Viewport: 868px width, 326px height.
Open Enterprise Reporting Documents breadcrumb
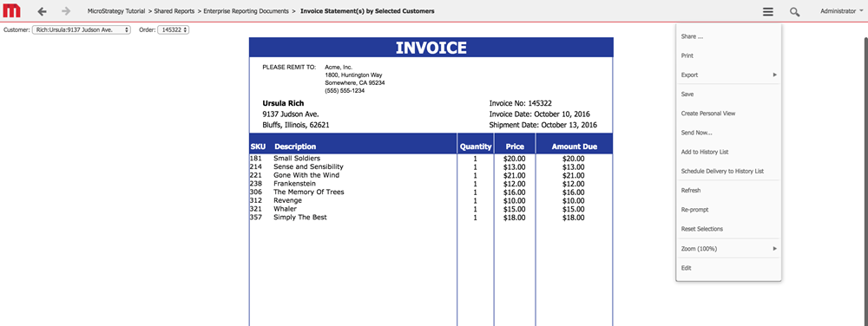tap(246, 11)
